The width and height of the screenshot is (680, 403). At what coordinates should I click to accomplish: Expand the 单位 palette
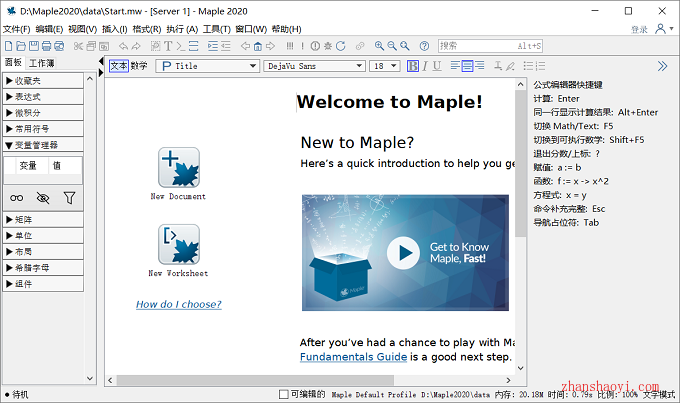43,236
